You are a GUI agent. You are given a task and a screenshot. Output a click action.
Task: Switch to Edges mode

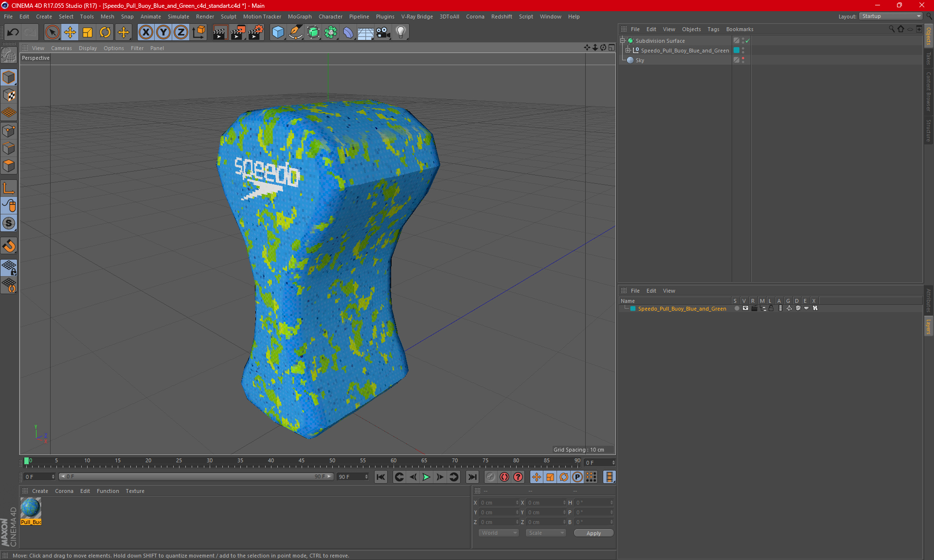click(9, 148)
